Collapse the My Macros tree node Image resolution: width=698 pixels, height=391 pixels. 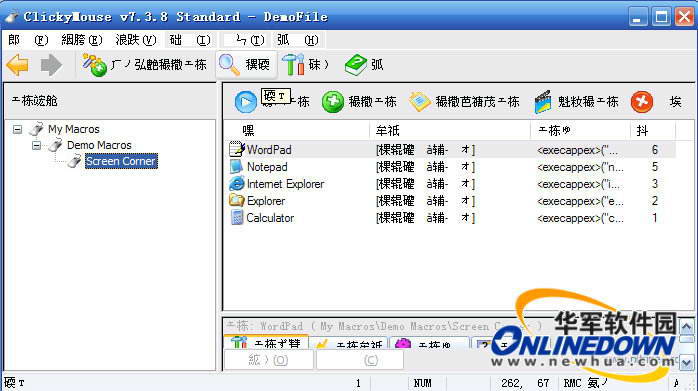click(x=17, y=130)
